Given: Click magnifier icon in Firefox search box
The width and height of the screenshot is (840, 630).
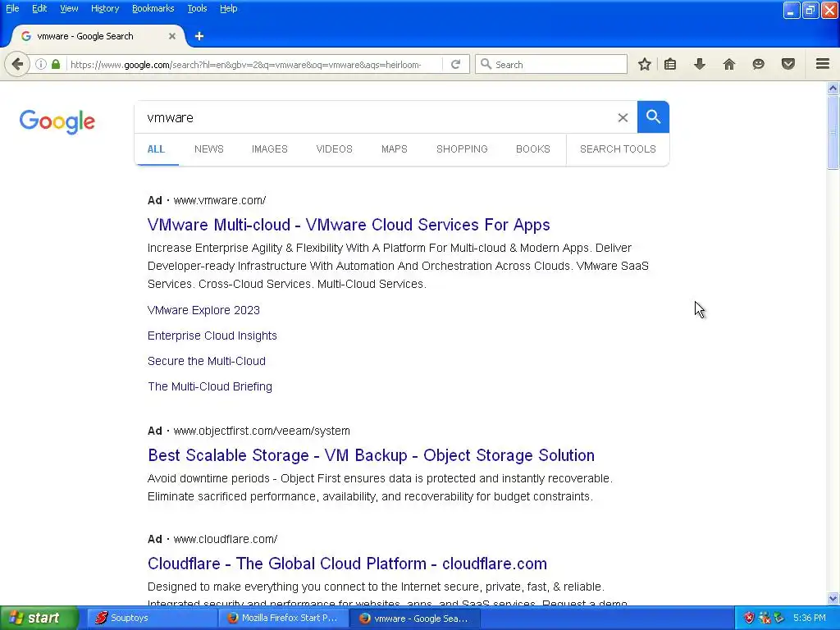Looking at the screenshot, I should [486, 64].
